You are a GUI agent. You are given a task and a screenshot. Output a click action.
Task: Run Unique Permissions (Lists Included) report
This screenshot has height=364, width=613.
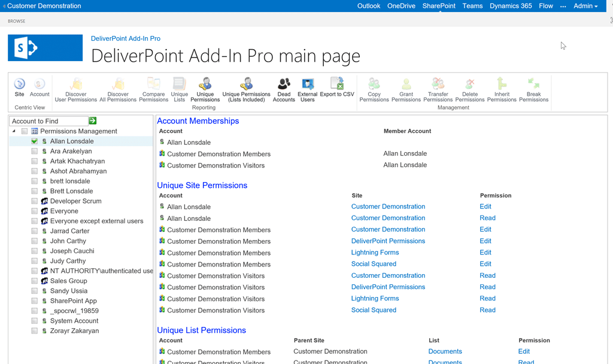pos(246,90)
